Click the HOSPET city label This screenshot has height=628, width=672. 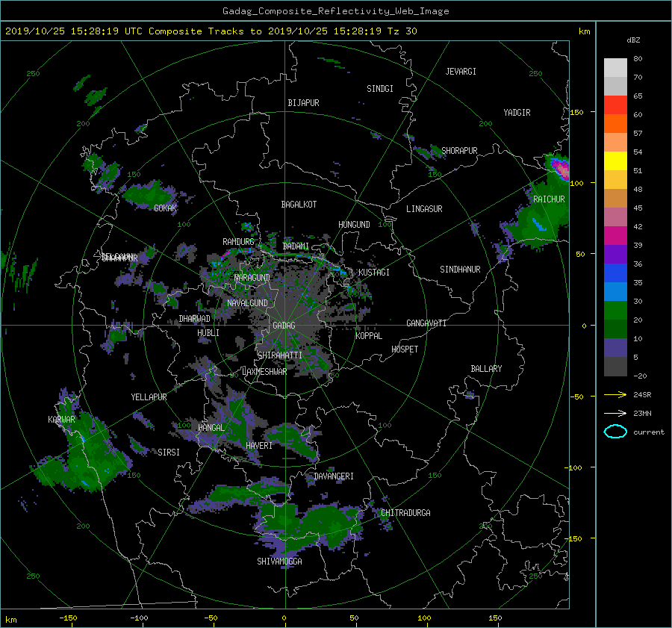coord(405,349)
